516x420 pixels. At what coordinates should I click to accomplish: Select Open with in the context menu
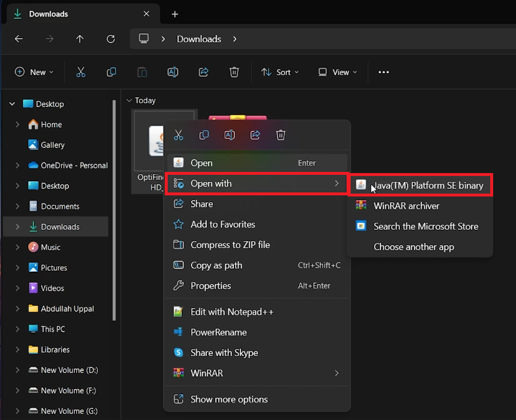pyautogui.click(x=257, y=184)
